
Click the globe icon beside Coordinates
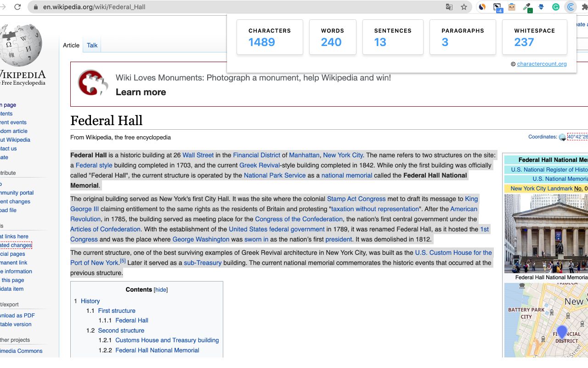tap(562, 137)
